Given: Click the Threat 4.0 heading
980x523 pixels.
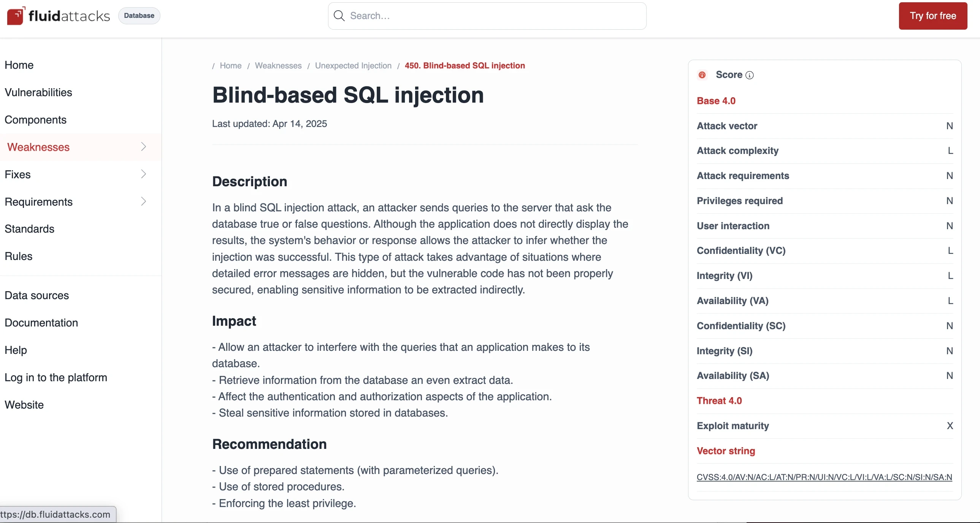Looking at the screenshot, I should pos(719,401).
